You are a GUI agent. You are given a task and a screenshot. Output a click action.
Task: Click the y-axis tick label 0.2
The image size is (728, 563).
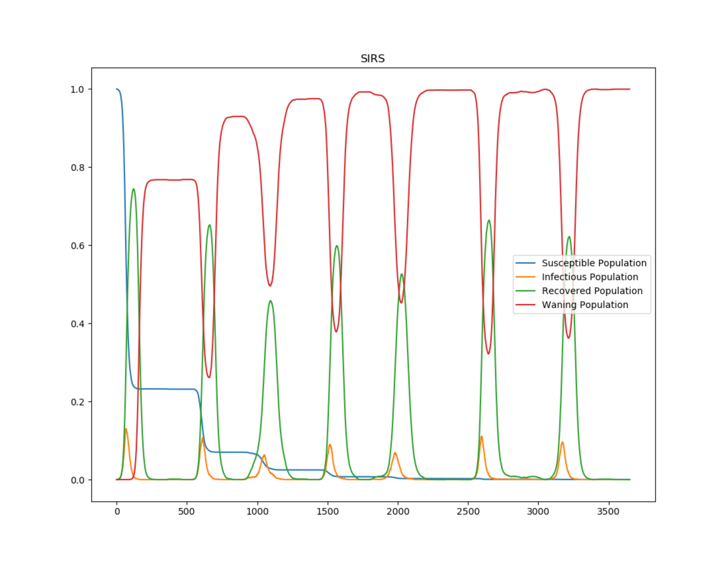click(77, 402)
